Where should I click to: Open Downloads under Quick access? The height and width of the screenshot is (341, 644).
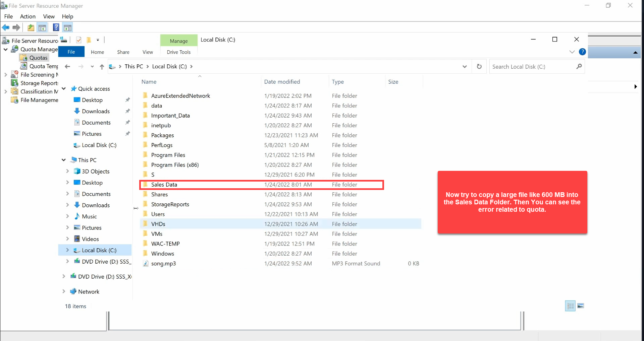click(x=96, y=111)
